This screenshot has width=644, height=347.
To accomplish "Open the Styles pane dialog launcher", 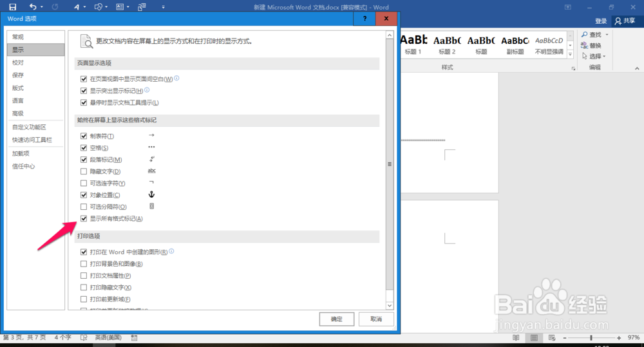I will pos(573,69).
